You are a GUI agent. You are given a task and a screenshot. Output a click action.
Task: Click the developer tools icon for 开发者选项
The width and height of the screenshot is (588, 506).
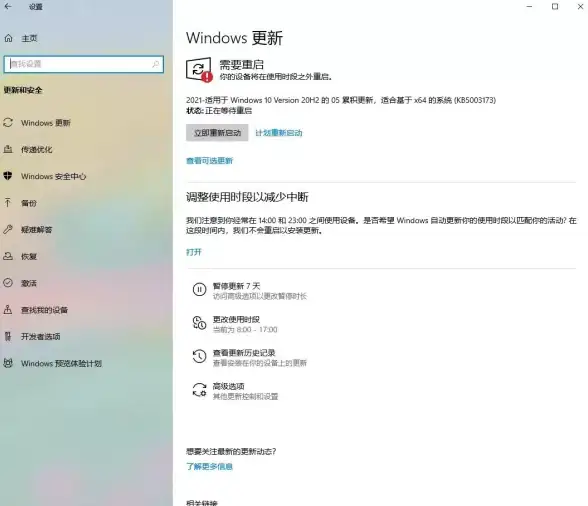coord(8,336)
